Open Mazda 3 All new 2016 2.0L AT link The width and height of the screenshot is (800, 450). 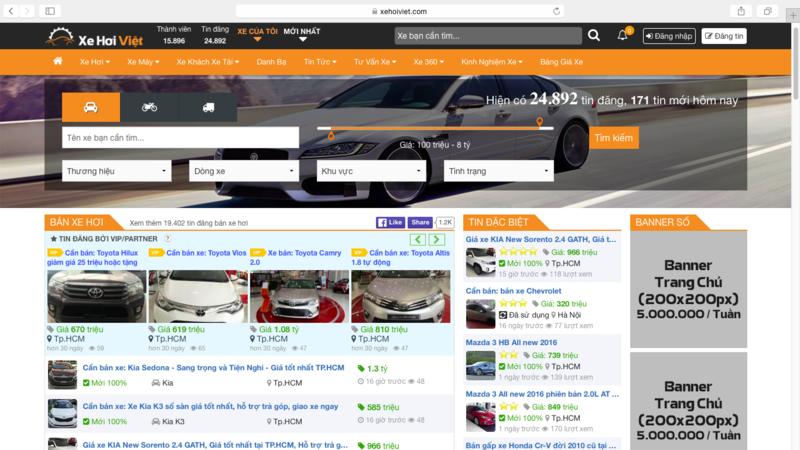point(542,393)
